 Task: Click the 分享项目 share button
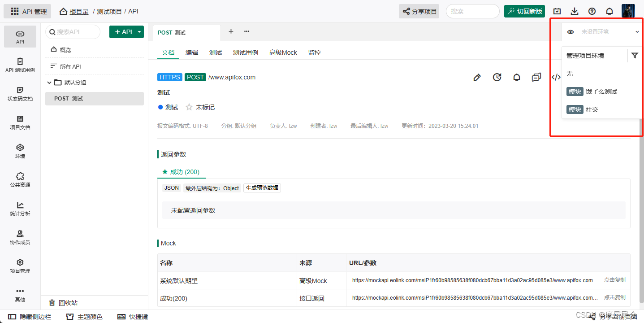click(x=419, y=11)
